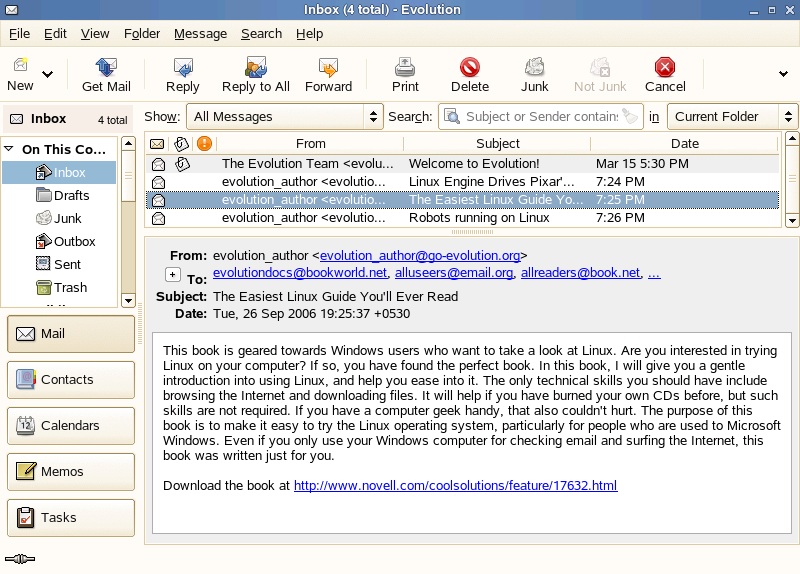Mark the message as Junk
Viewport: 800px width, 574px height.
click(x=534, y=74)
